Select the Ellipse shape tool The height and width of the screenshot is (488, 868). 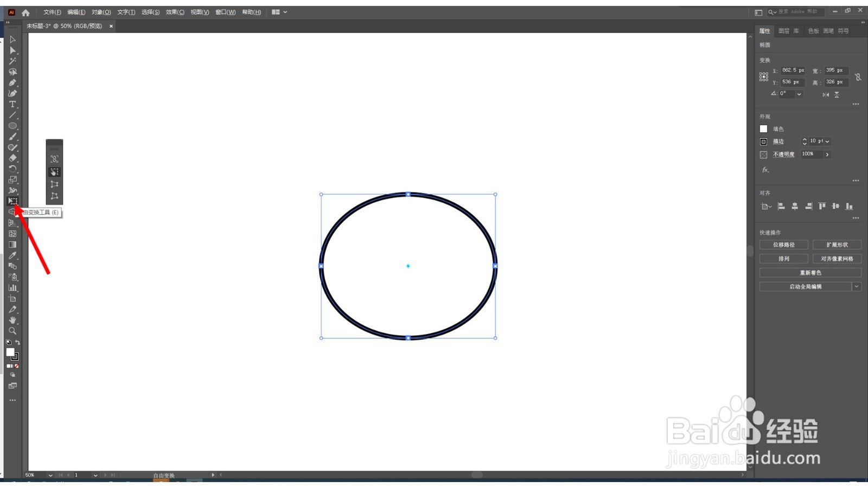click(12, 126)
